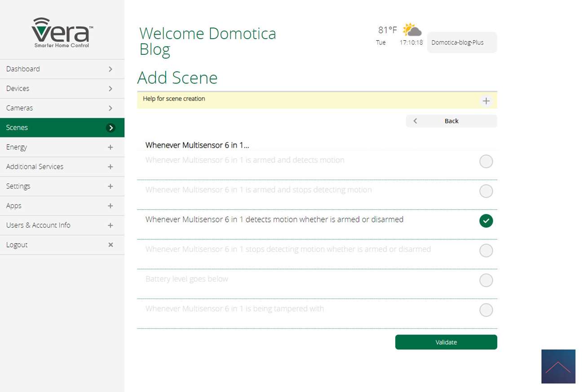584x392 pixels.
Task: Select the 'Battery level goes below' radio option
Action: click(486, 281)
